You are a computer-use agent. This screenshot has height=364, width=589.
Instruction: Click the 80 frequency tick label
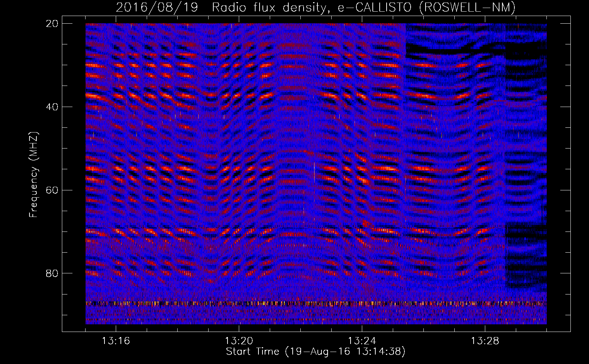[x=52, y=273]
